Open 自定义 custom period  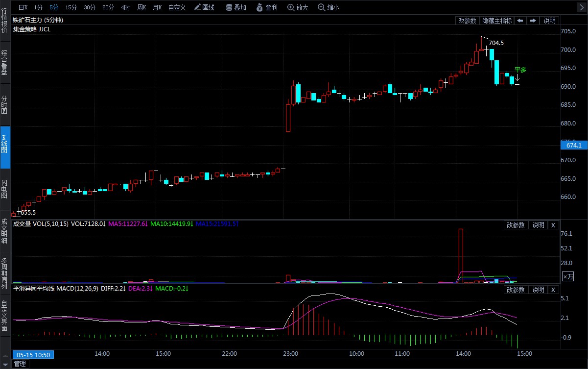pyautogui.click(x=177, y=7)
